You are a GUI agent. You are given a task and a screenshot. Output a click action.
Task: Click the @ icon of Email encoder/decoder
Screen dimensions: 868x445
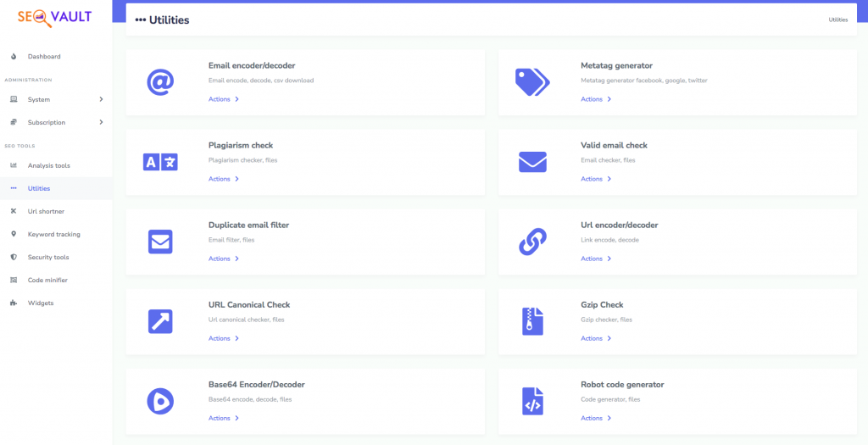pyautogui.click(x=160, y=82)
